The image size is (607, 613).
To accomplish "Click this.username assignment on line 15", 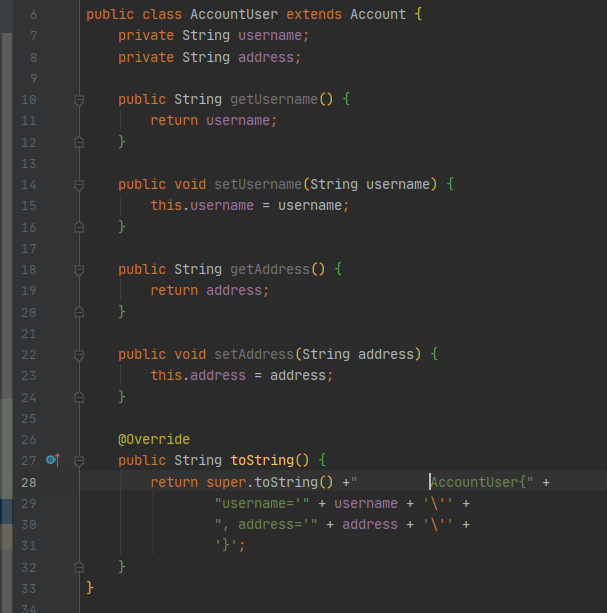I will (x=250, y=205).
